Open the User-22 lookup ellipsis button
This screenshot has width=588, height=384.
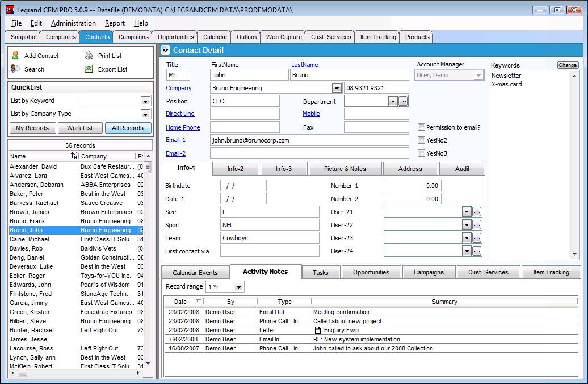477,225
